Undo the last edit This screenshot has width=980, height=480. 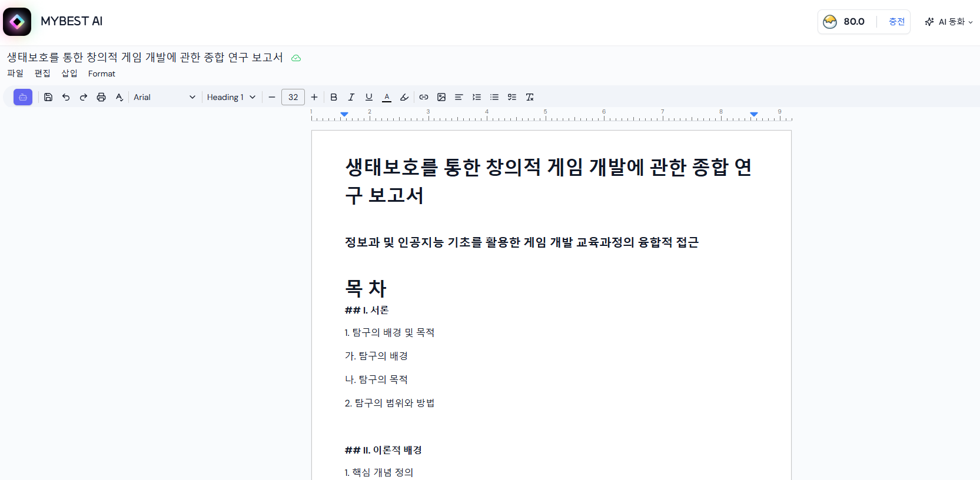coord(66,97)
